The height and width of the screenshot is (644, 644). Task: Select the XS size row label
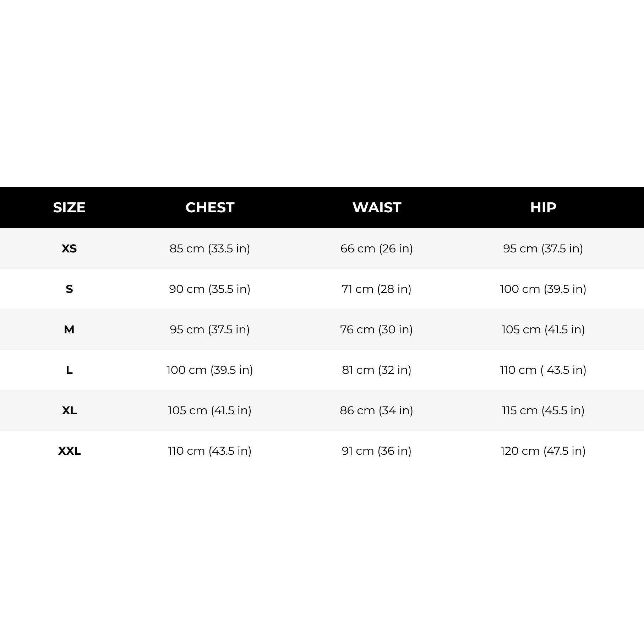pyautogui.click(x=69, y=249)
